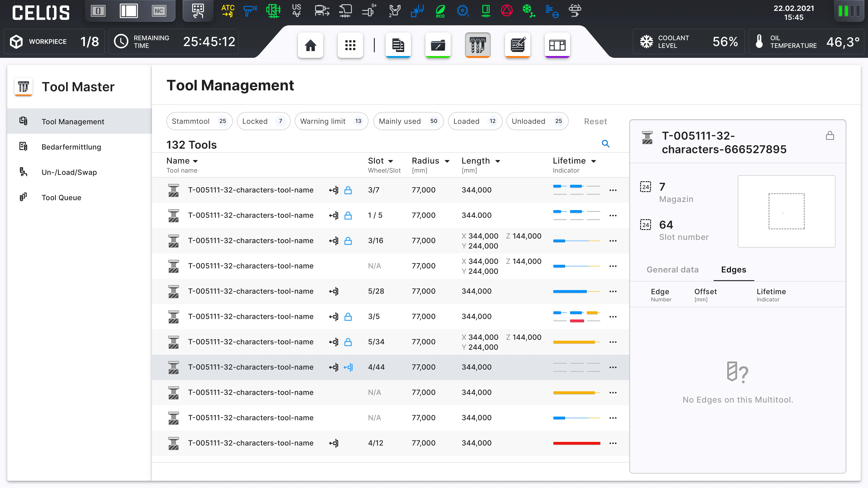Click the workpiece cube icon
Viewport: 868px width, 488px height.
pos(16,41)
